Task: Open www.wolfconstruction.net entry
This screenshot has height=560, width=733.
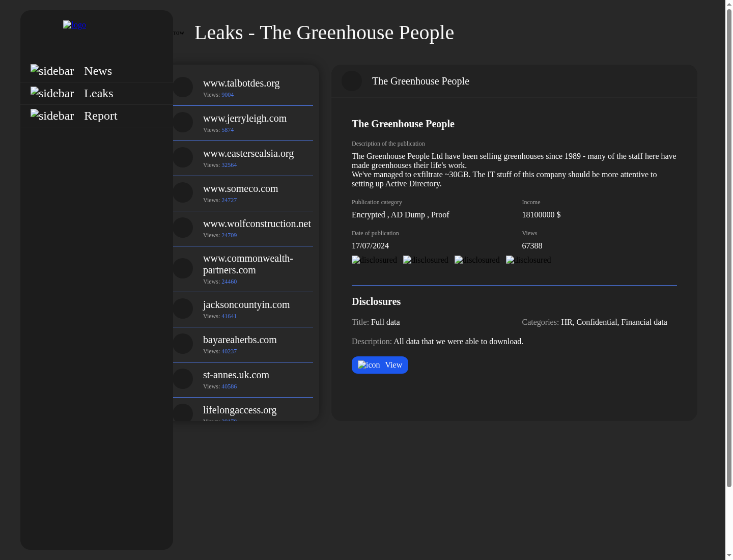Action: 243,229
